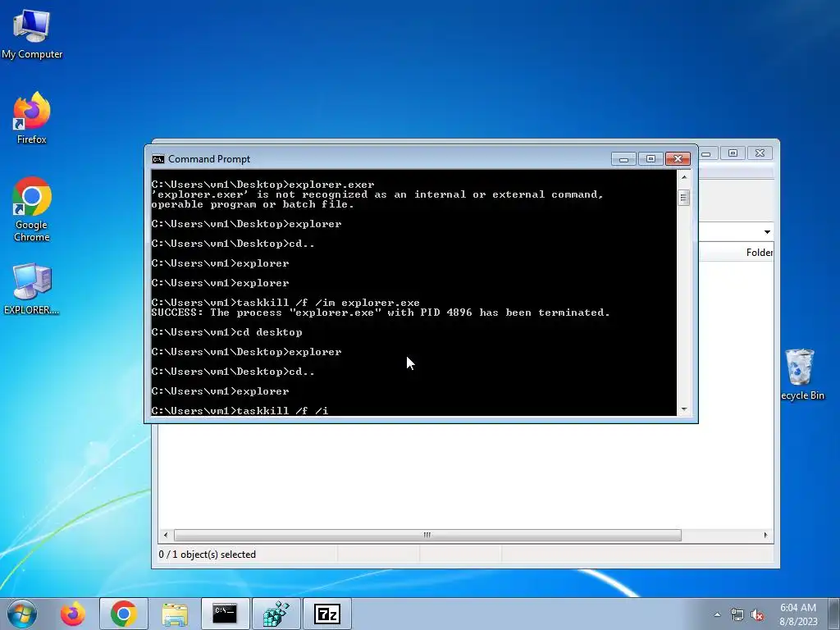
Task: Launch Firefox from the taskbar
Action: (73, 614)
